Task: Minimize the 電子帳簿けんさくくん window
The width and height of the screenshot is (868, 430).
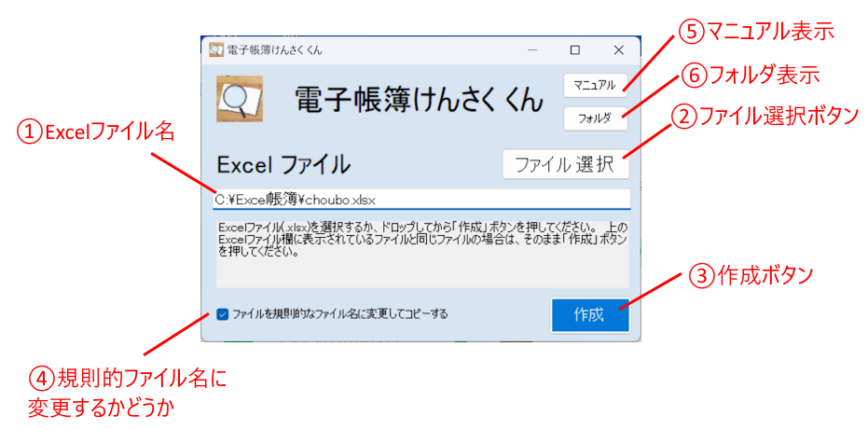Action: [533, 49]
